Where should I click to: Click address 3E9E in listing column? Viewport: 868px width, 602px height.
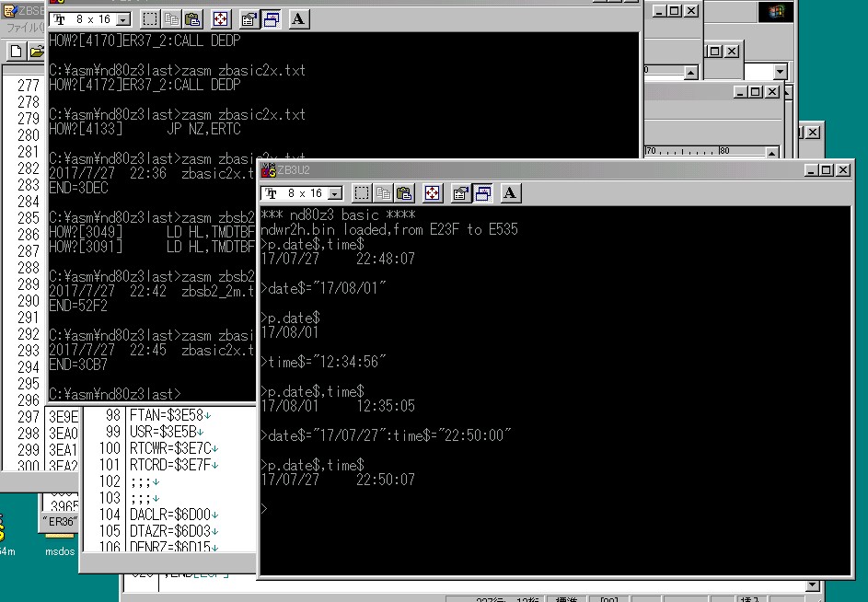point(64,416)
